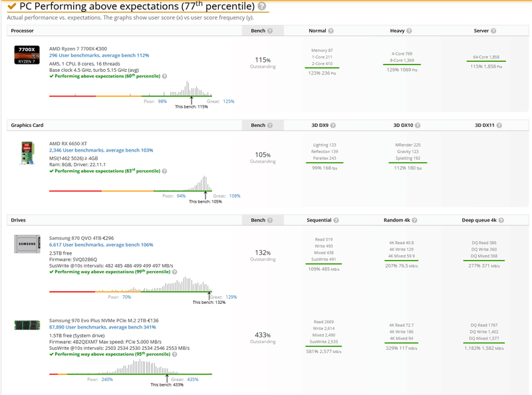Click PC Performing above expectations heading
The image size is (532, 395).
pyautogui.click(x=137, y=6)
